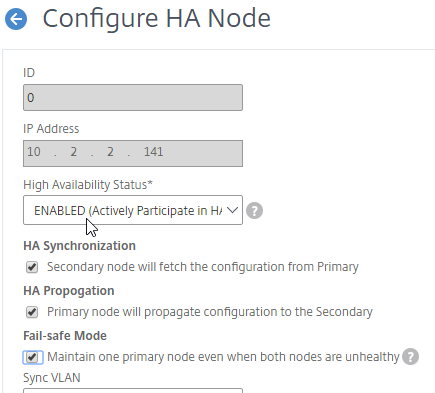Open help icon beside High Availability Status
This screenshot has height=393, width=435.
pyautogui.click(x=254, y=211)
